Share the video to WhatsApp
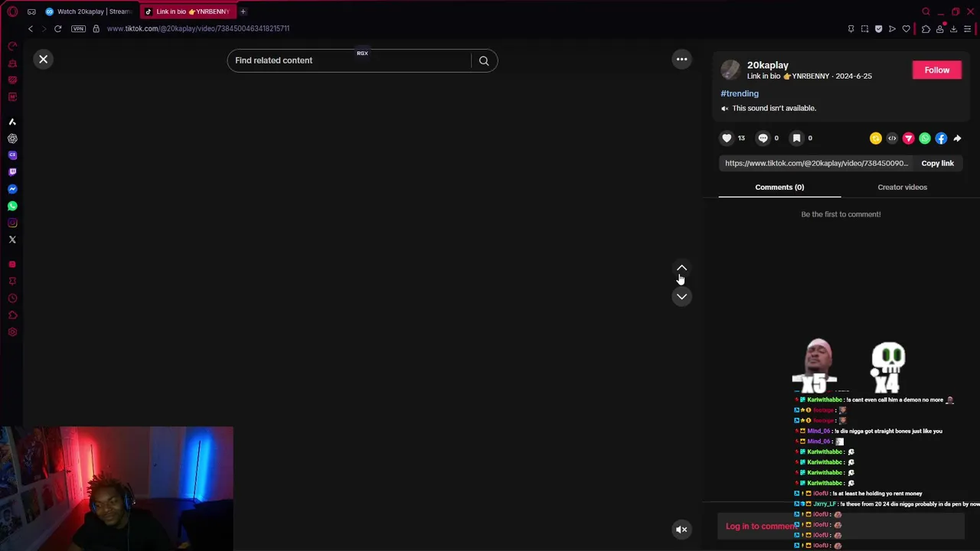 click(x=925, y=139)
